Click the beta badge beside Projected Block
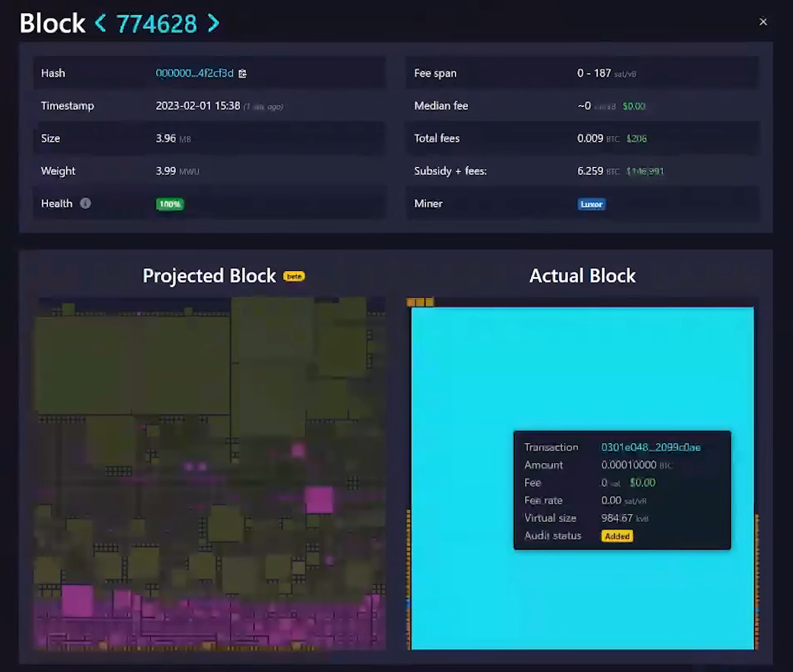Image resolution: width=793 pixels, height=672 pixels. click(294, 276)
